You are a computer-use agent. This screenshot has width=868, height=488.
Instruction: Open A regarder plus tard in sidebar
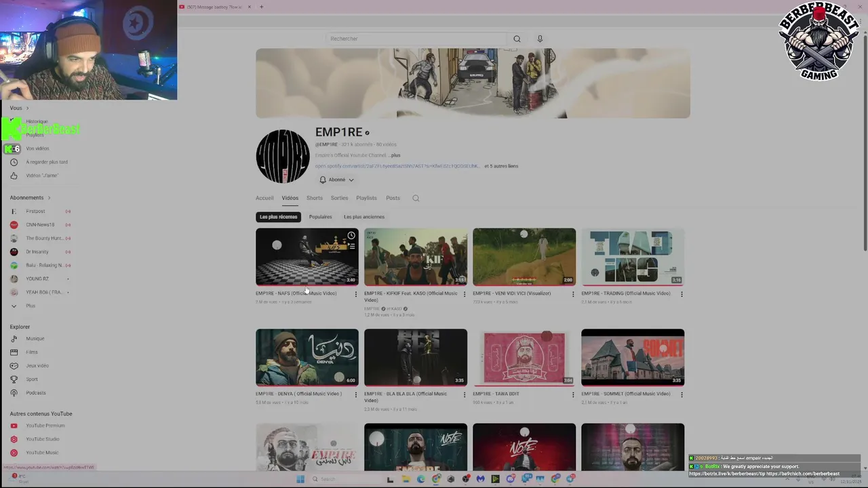47,162
